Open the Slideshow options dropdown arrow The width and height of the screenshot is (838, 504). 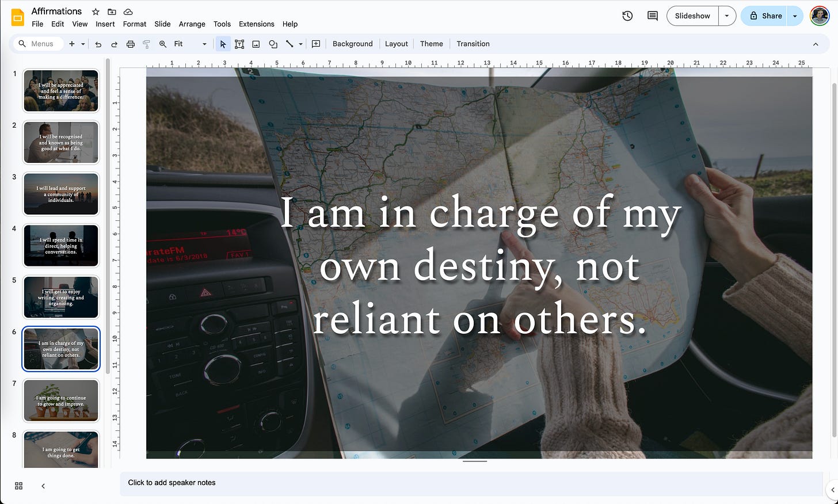[727, 16]
